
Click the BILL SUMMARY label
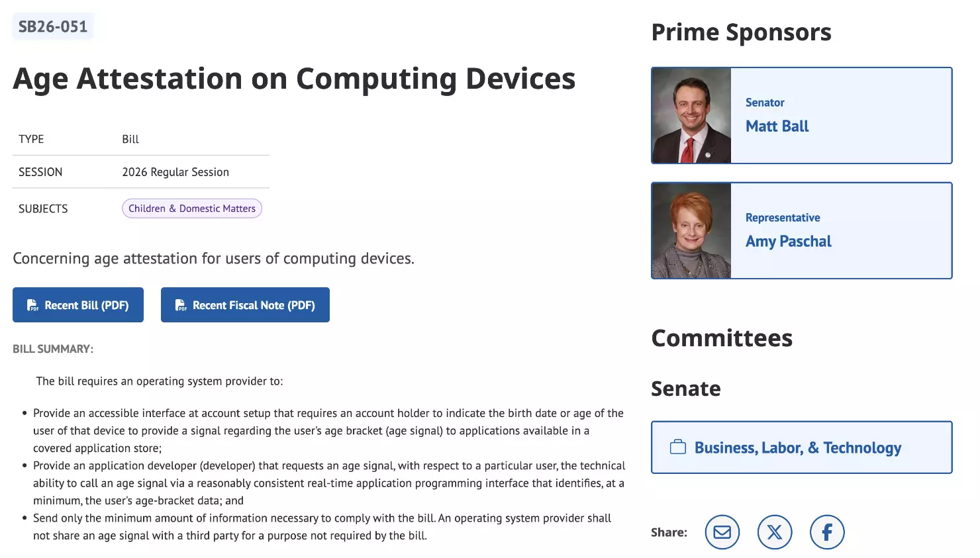[x=53, y=349]
